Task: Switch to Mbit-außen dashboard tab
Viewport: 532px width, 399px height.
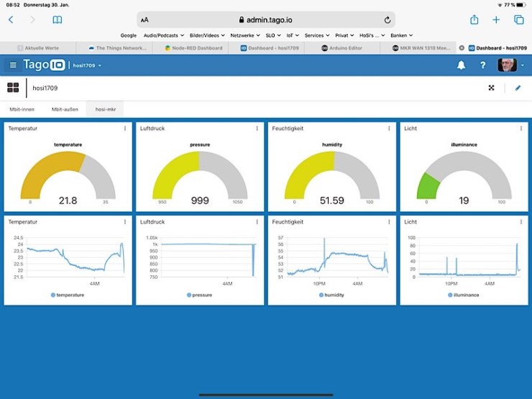Action: pyautogui.click(x=65, y=109)
